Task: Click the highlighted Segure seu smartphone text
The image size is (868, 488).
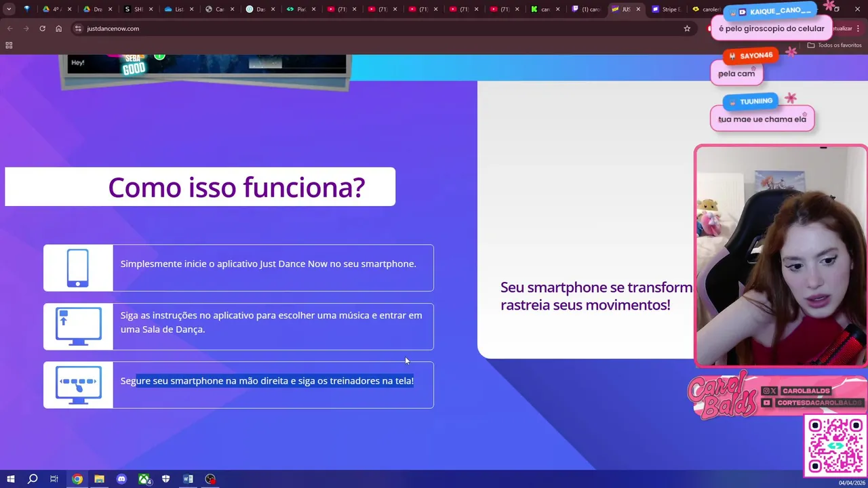Action: 267,381
